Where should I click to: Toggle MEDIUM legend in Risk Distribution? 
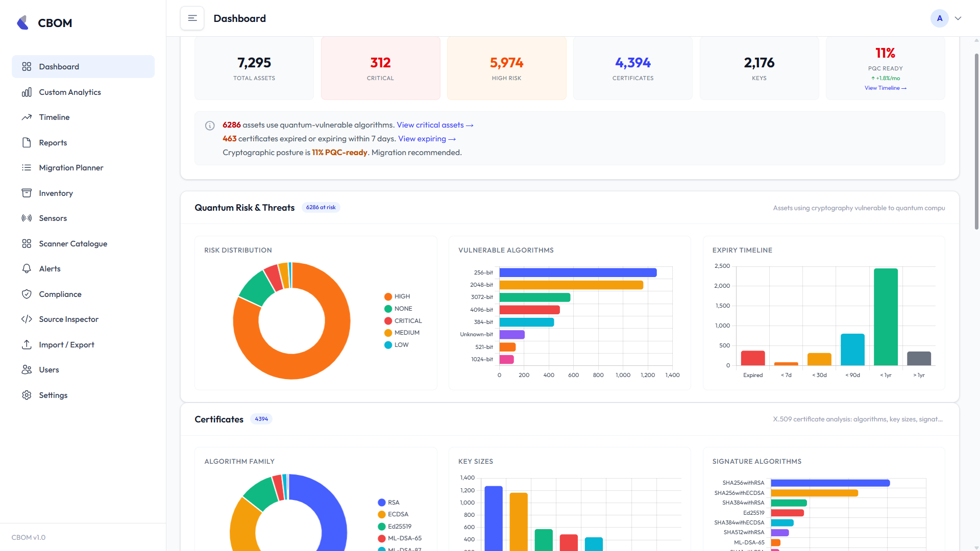point(402,333)
